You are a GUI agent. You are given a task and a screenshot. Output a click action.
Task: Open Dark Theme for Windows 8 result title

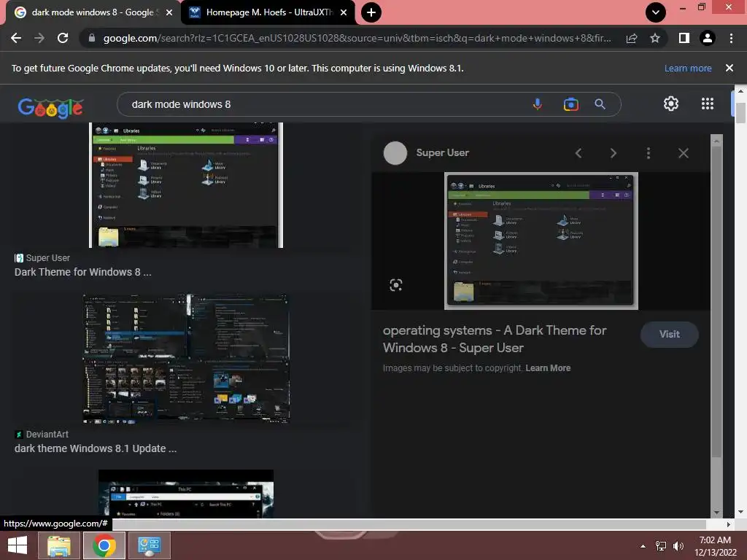[83, 272]
